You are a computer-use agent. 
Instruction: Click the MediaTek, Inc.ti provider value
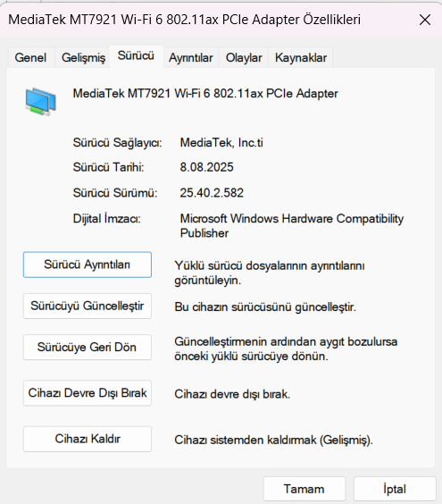pyautogui.click(x=221, y=142)
